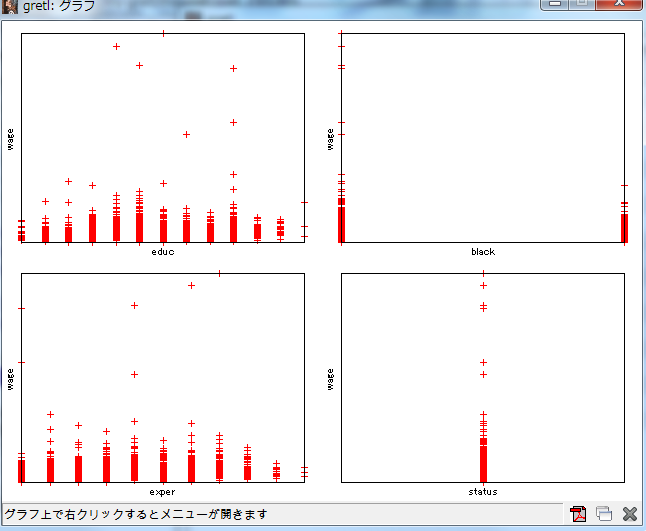646x531 pixels.
Task: Click the gray X icon in status bar
Action: (630, 514)
